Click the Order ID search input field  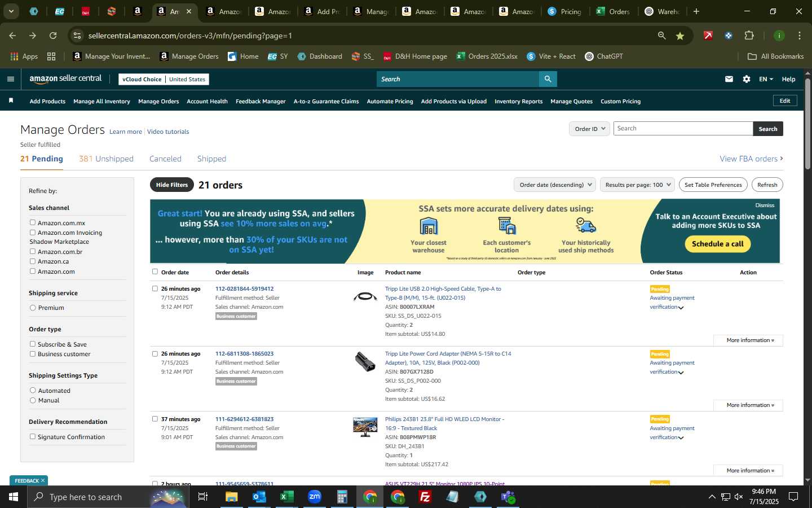[683, 129]
